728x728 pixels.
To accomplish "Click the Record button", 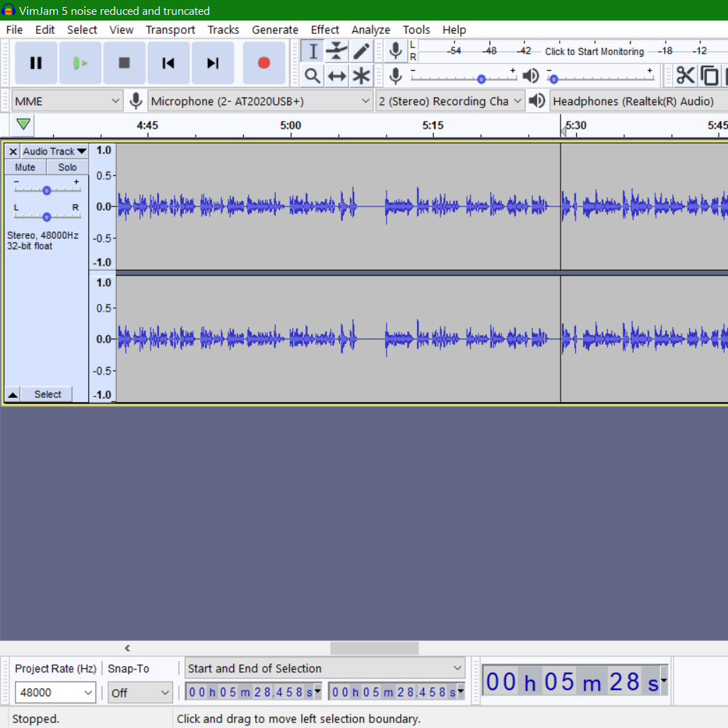I will (264, 63).
